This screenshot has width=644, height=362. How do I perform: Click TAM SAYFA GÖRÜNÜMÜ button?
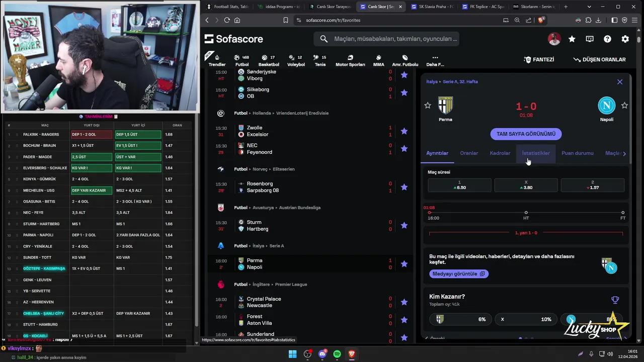point(526,134)
